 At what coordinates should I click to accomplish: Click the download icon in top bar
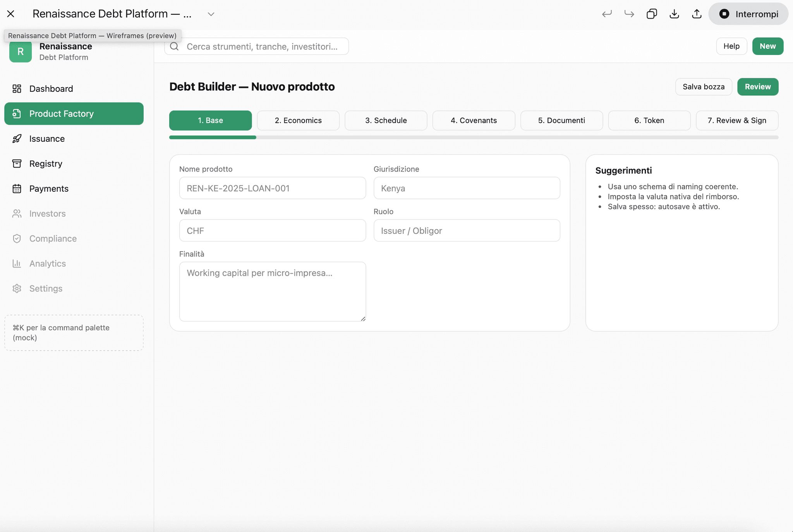[674, 14]
